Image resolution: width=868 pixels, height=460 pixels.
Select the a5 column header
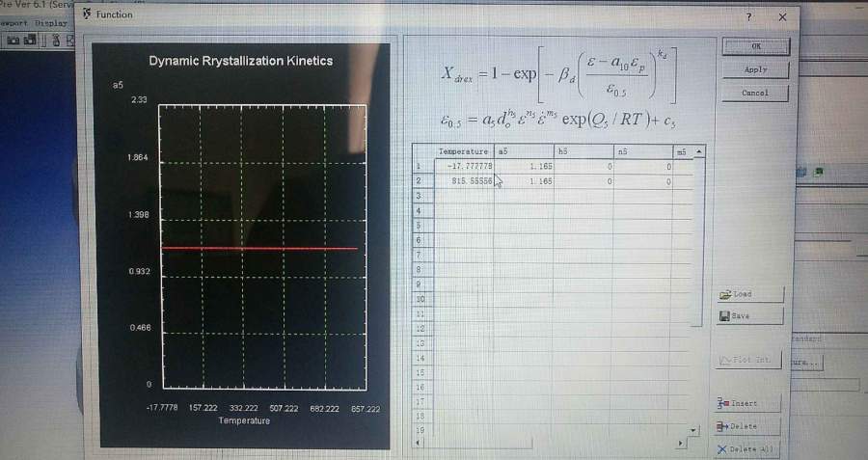pyautogui.click(x=524, y=151)
